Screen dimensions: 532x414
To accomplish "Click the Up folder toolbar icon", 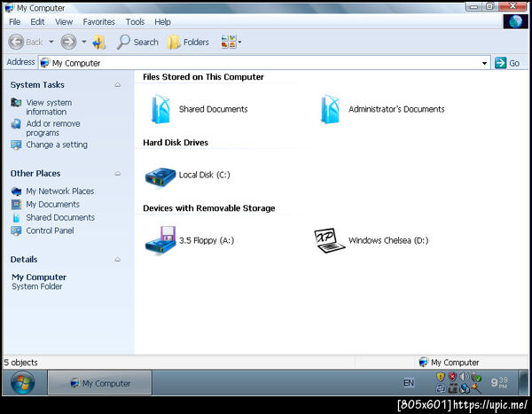I will [x=99, y=42].
